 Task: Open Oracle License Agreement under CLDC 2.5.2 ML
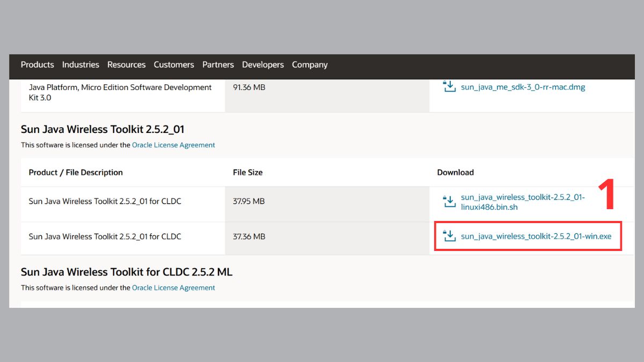(173, 288)
